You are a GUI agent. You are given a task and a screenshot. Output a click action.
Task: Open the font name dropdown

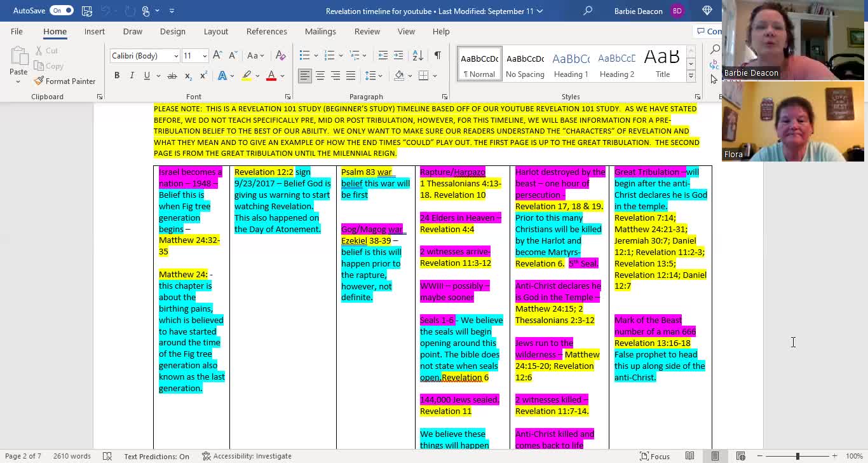click(176, 56)
